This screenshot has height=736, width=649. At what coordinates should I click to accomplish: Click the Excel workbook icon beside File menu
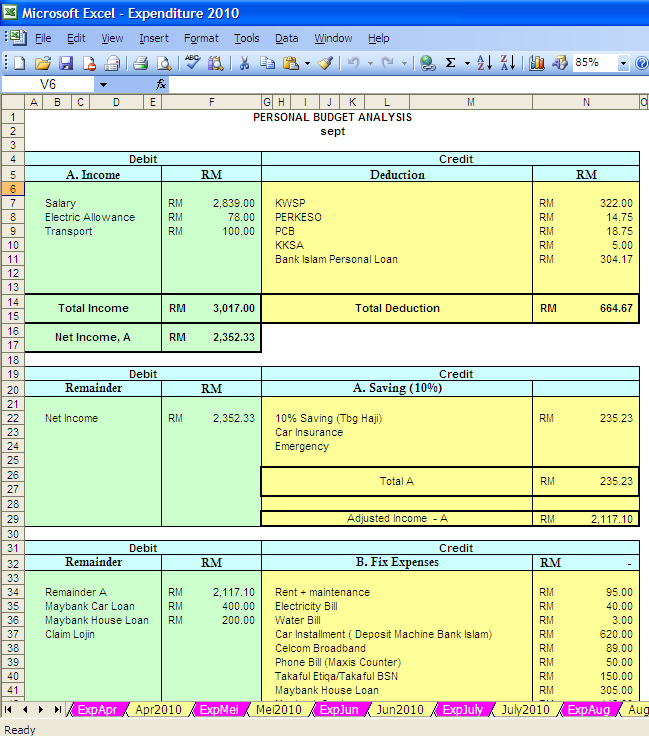tap(18, 38)
